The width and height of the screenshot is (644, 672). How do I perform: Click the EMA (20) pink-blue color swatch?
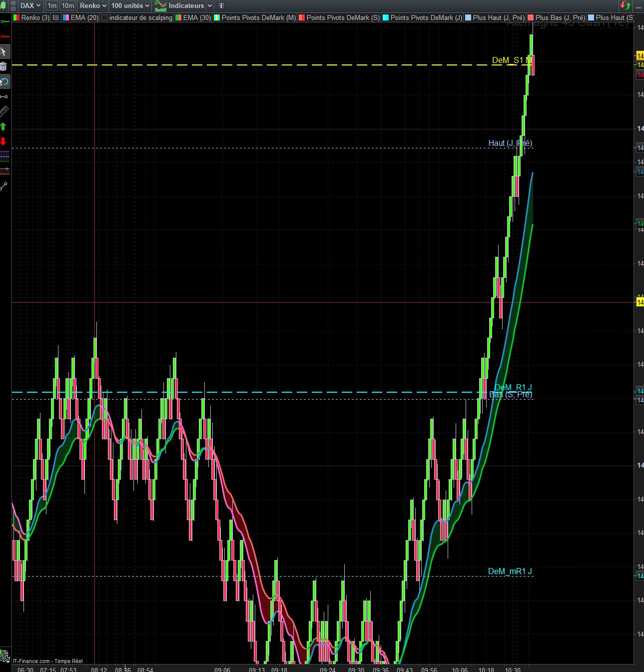pyautogui.click(x=66, y=17)
